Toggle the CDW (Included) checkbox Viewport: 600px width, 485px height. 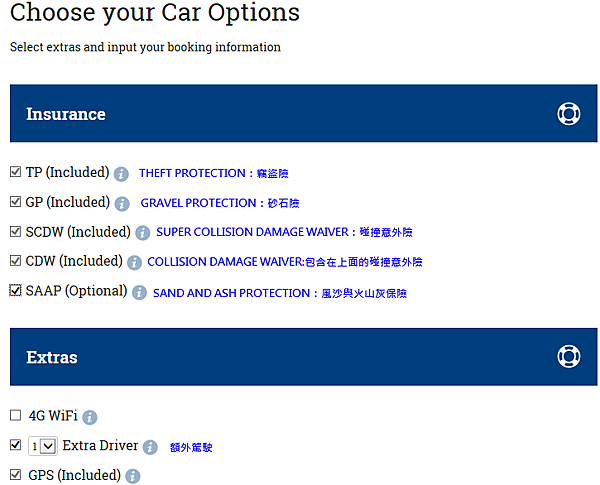[x=15, y=261]
